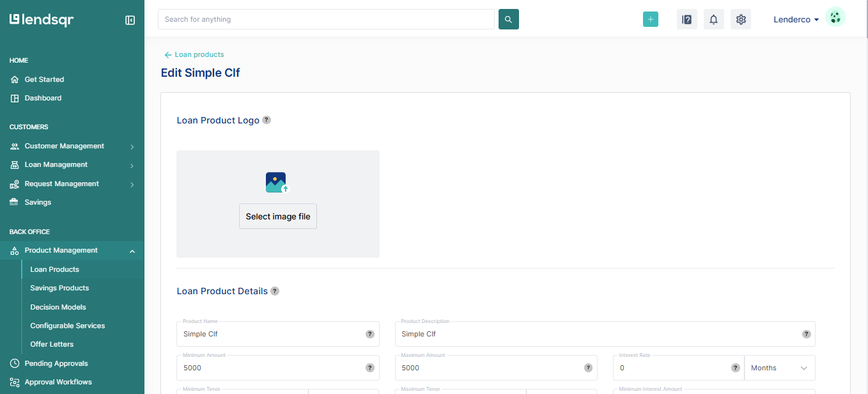Select Decision Models submenu item

pos(58,307)
